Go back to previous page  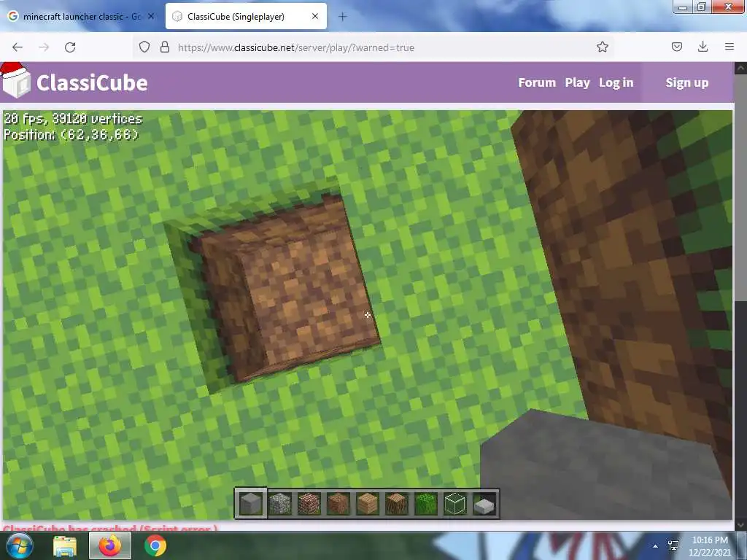[x=18, y=47]
